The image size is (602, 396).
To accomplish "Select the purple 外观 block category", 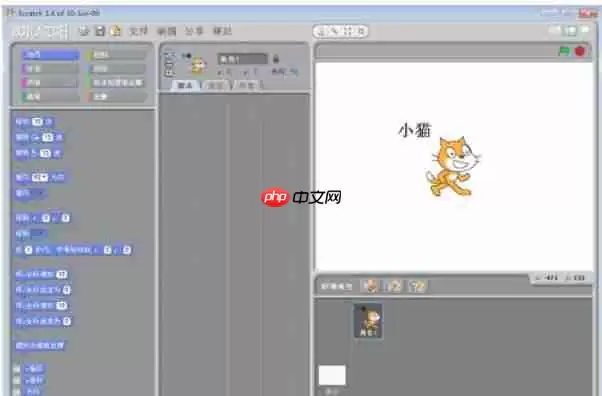I will click(50, 69).
